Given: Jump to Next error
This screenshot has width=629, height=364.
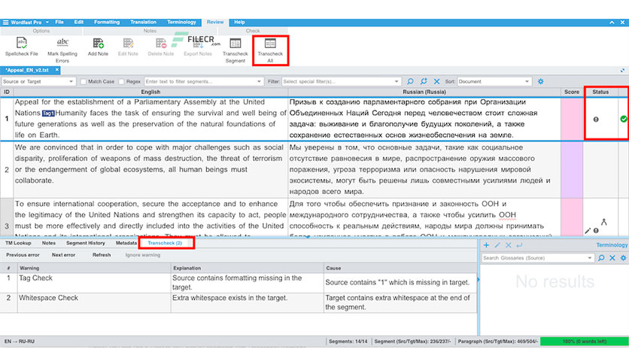Looking at the screenshot, I should [x=63, y=255].
